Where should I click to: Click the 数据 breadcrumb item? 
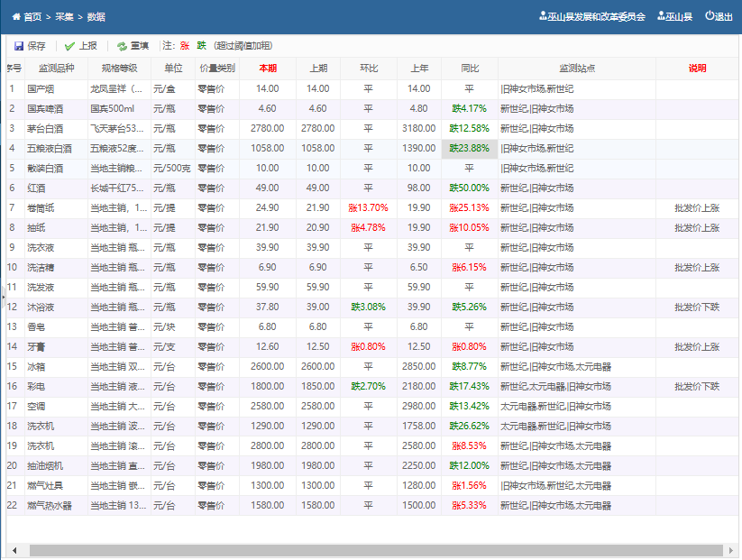[96, 17]
